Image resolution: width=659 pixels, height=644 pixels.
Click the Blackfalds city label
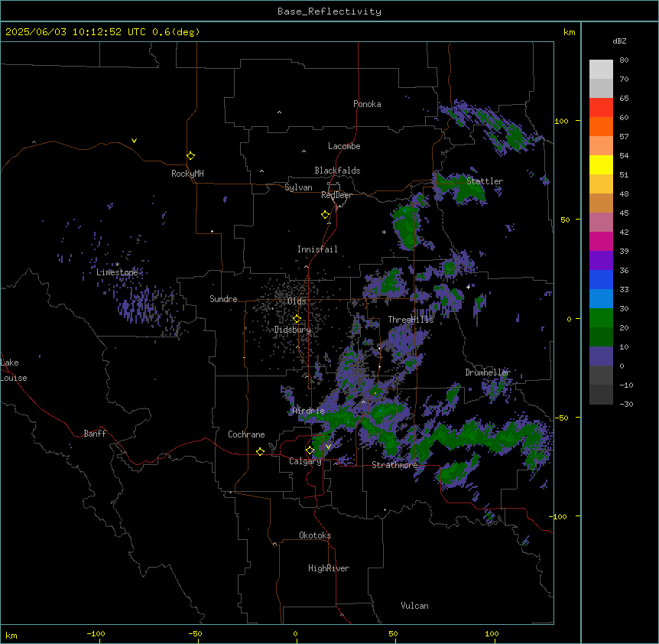[x=337, y=171]
